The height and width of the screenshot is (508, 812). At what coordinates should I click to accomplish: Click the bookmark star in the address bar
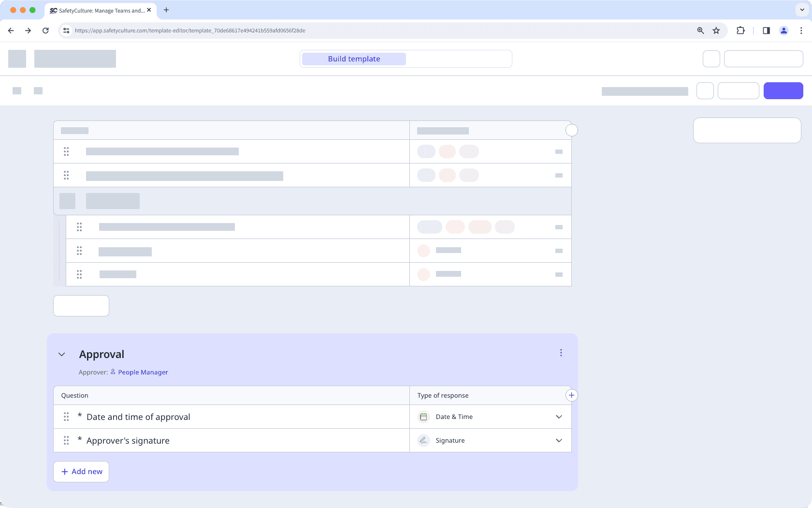point(716,30)
